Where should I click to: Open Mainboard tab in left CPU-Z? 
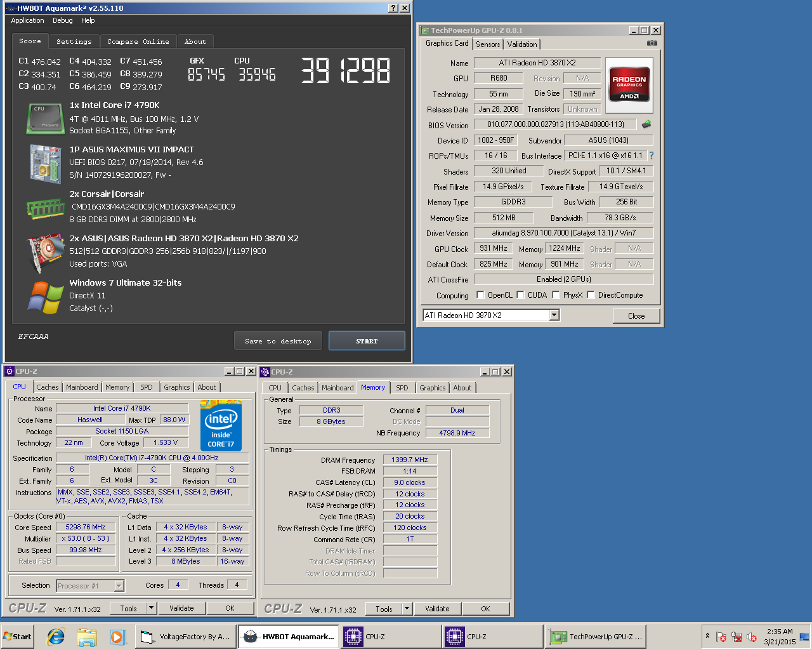pyautogui.click(x=82, y=387)
